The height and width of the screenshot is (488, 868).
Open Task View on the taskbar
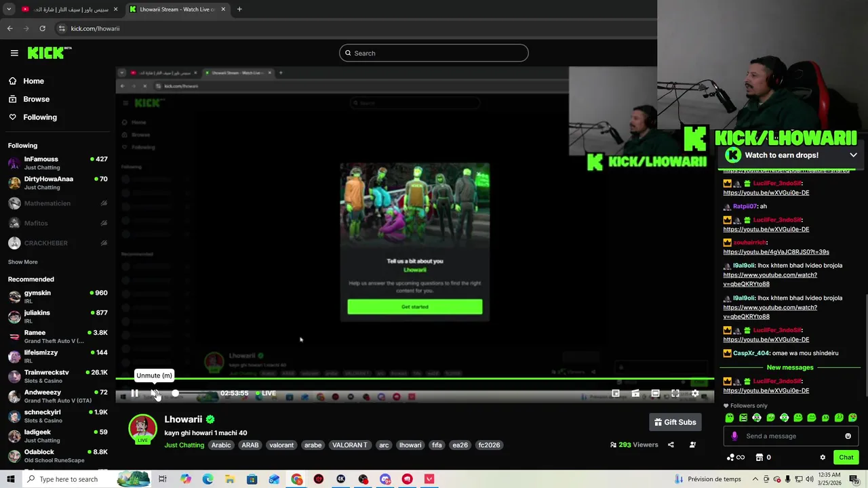click(x=163, y=479)
